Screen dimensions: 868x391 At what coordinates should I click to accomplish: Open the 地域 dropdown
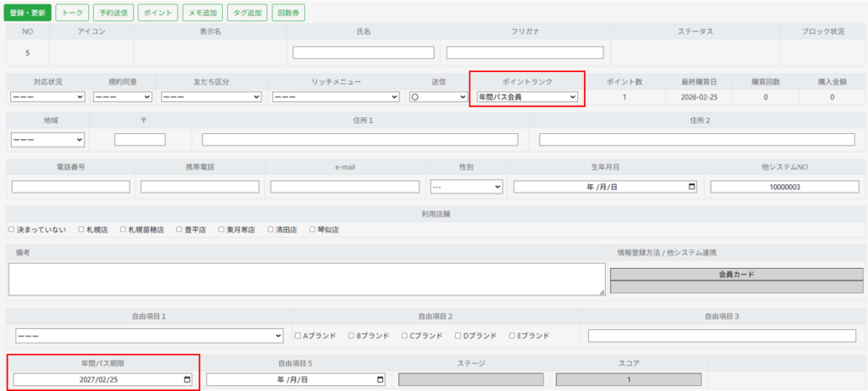[47, 140]
